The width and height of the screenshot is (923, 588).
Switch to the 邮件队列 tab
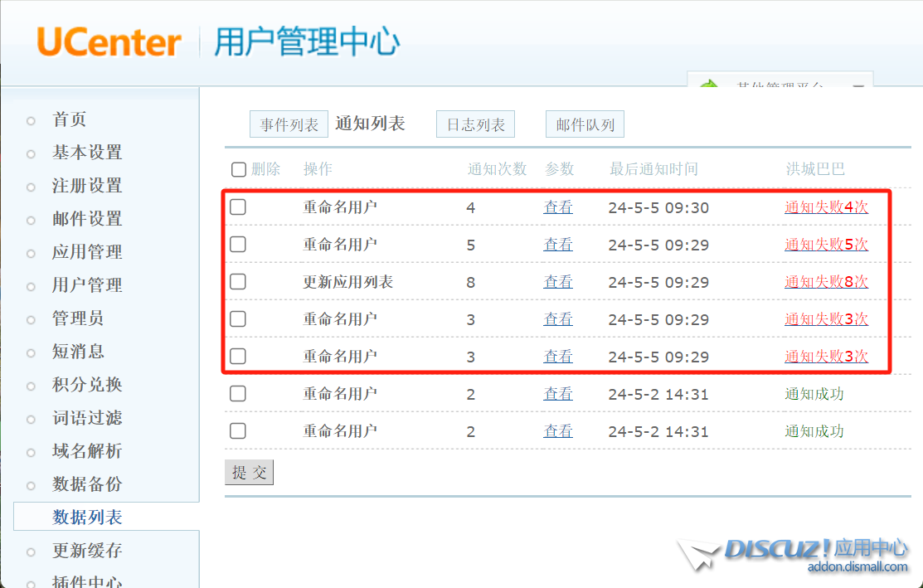coord(585,123)
